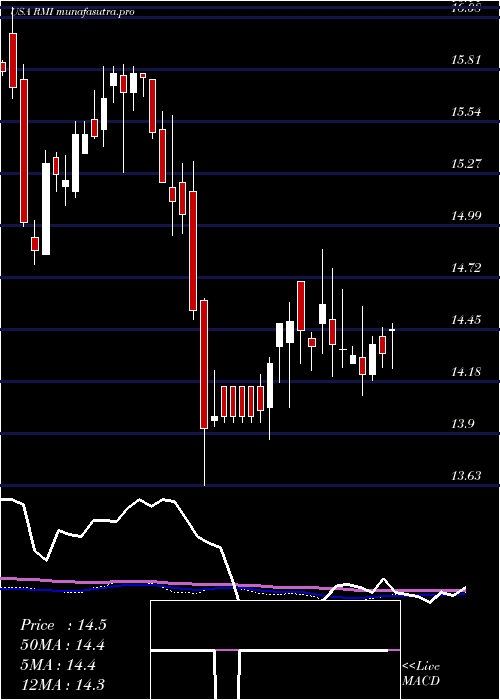
Task: Select the 15.27 price axis label
Action: tap(466, 164)
